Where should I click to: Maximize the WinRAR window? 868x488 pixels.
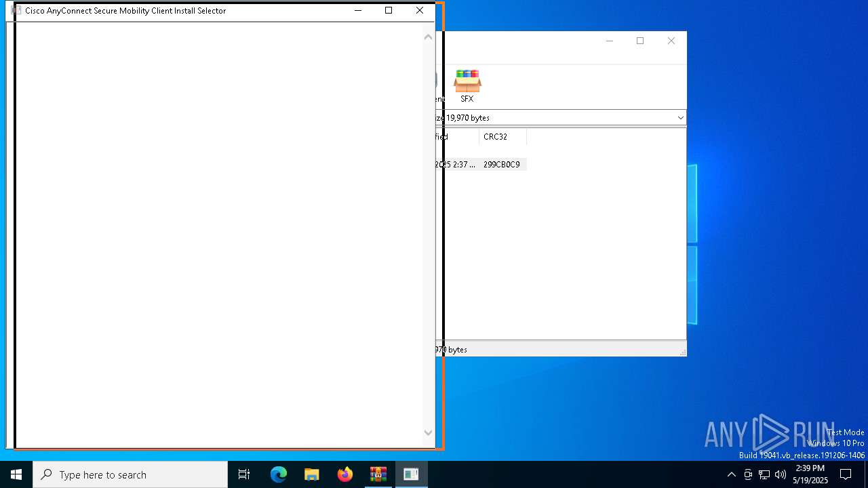point(640,41)
